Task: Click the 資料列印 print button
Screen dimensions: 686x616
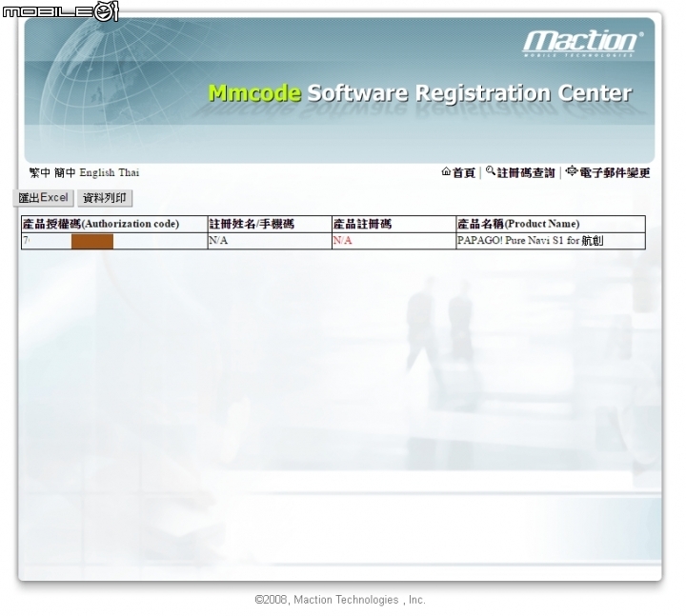Action: [105, 198]
